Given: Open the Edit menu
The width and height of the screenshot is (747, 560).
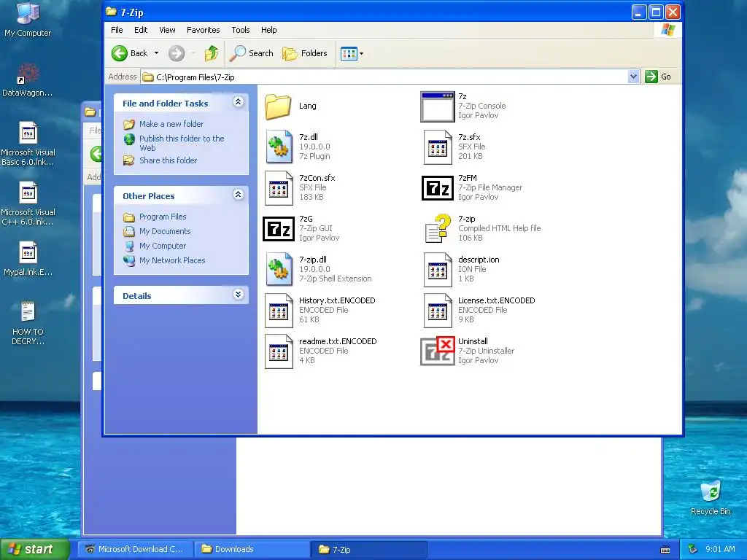Looking at the screenshot, I should pyautogui.click(x=141, y=30).
